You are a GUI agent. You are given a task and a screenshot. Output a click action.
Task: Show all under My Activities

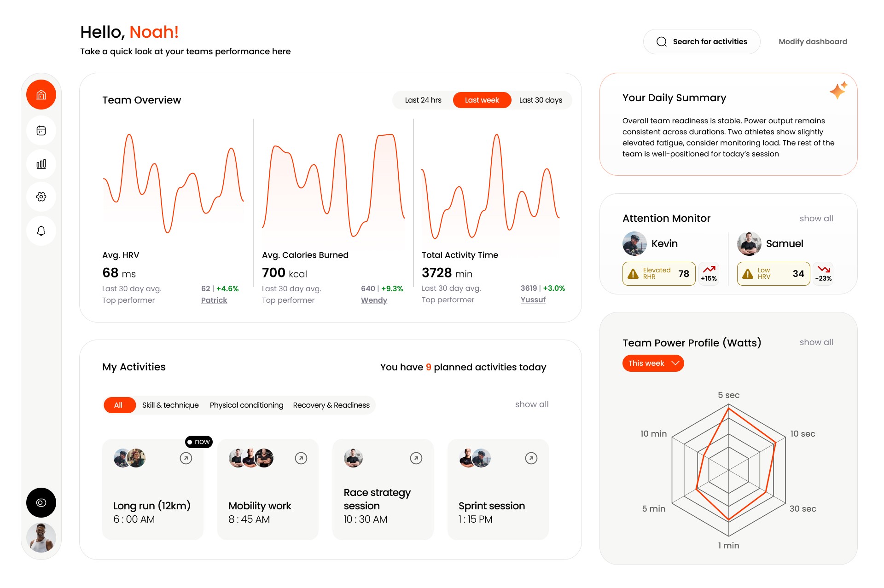point(531,404)
